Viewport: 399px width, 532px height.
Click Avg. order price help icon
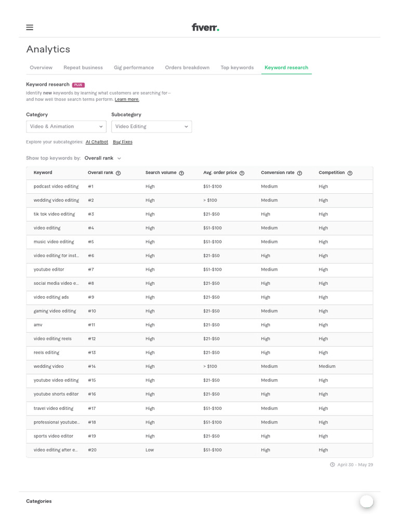(x=242, y=173)
